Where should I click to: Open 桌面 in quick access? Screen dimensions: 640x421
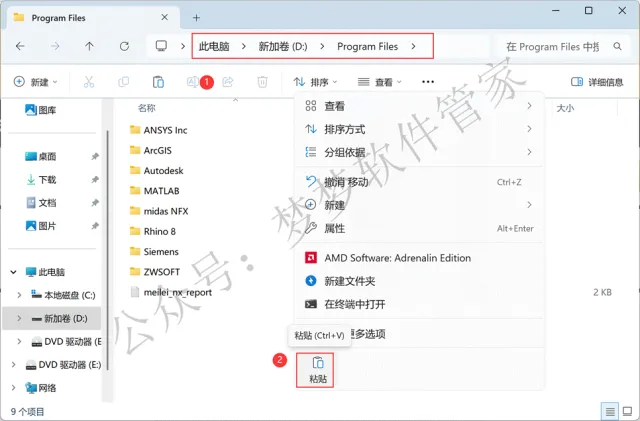point(40,156)
